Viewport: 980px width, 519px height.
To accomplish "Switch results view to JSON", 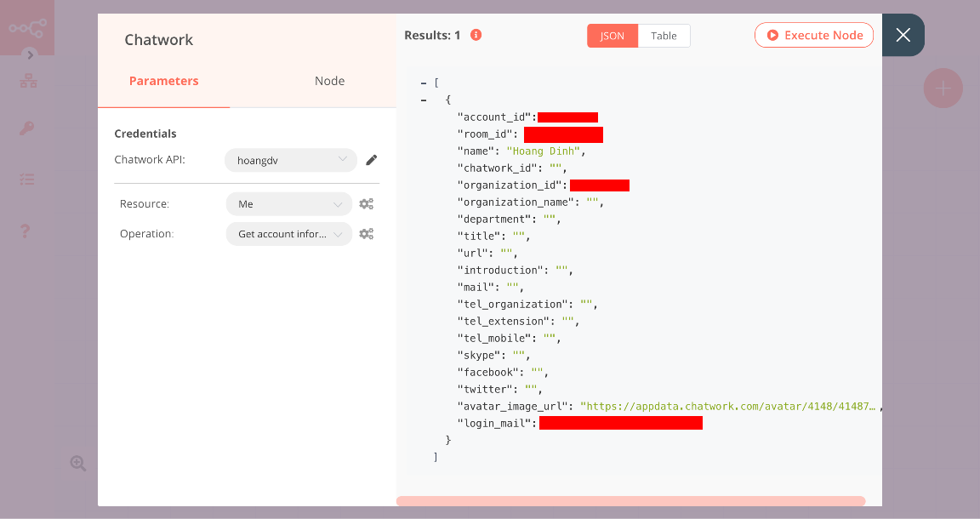I will (612, 36).
